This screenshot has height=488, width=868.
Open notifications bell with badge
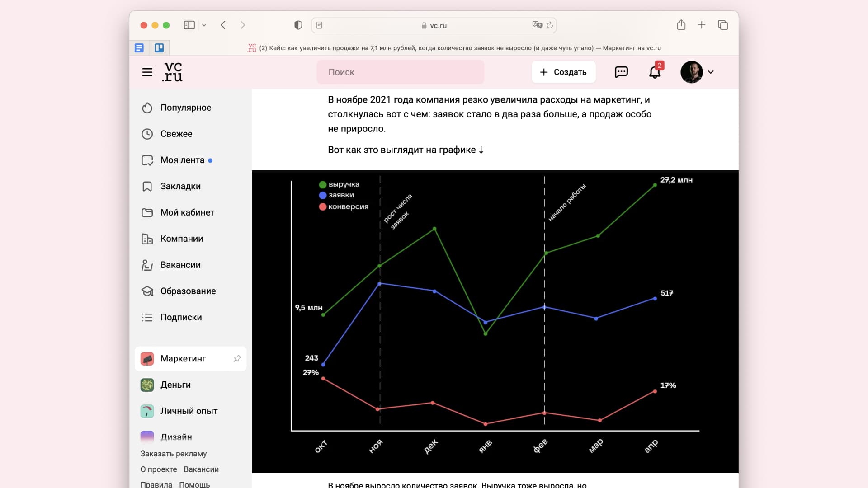click(655, 72)
